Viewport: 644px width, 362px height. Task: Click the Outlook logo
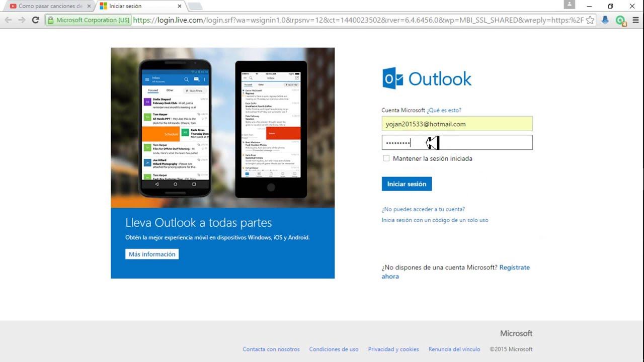tap(427, 79)
